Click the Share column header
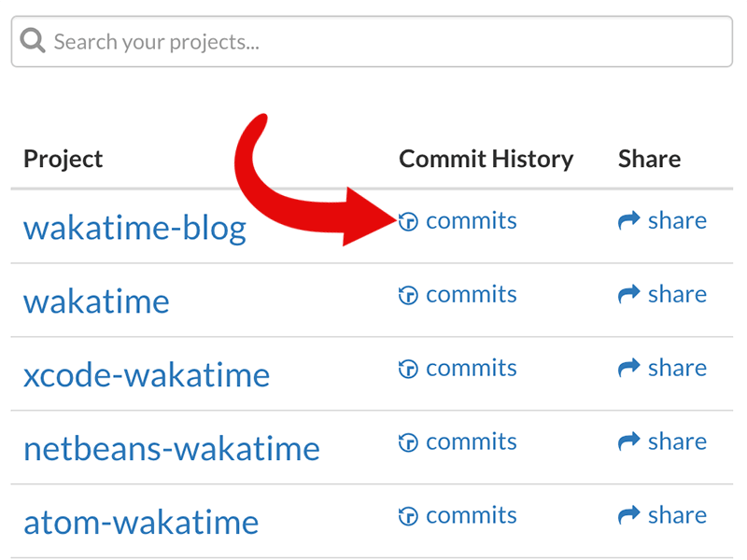 (x=649, y=159)
